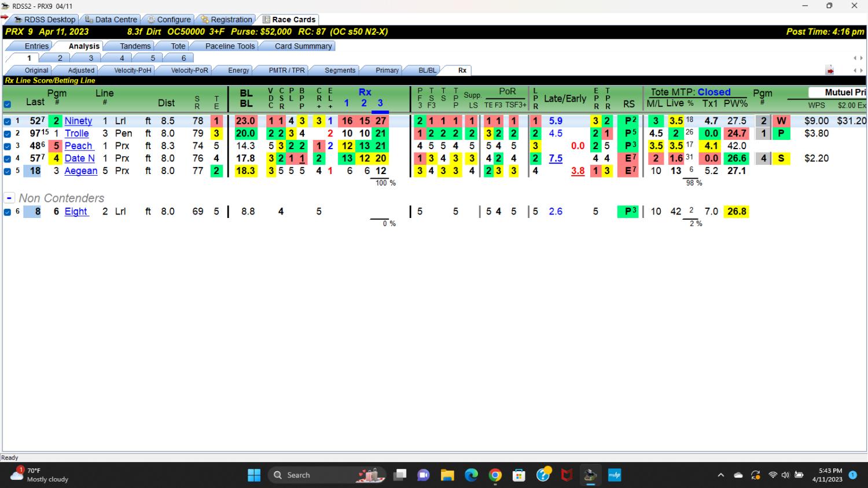Open the Trolle horse link

(77, 134)
